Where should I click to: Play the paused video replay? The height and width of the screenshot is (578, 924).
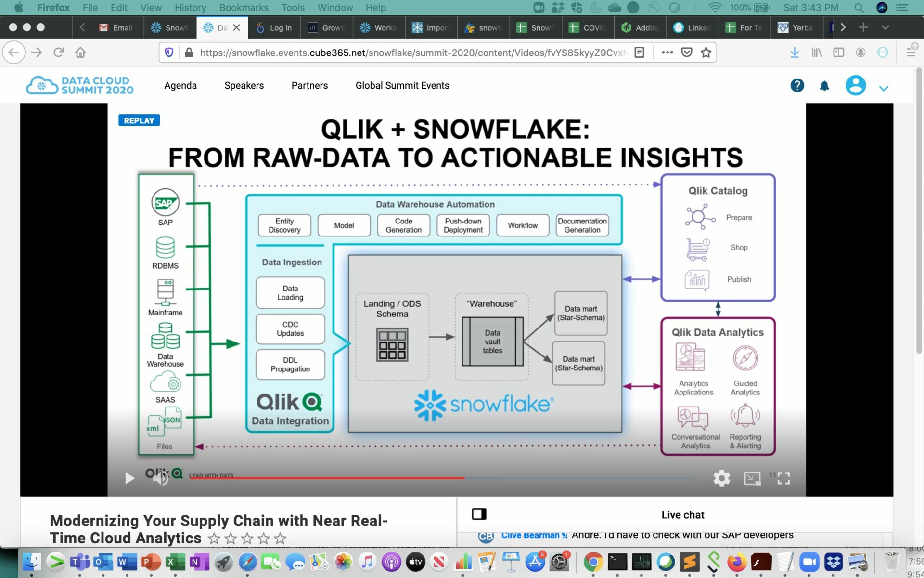[129, 478]
